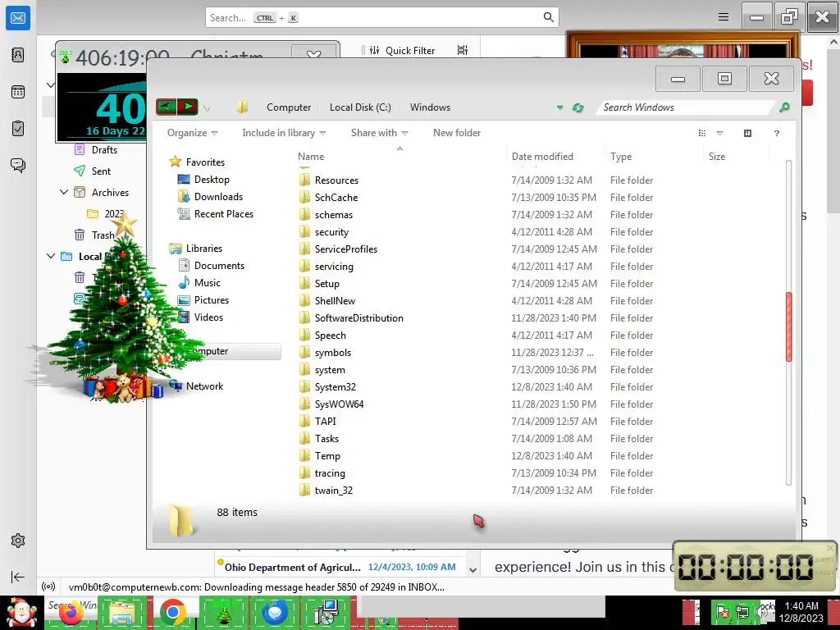This screenshot has width=840, height=630.
Task: Collapse Archives folder in Thunderbird tree
Action: click(x=64, y=192)
